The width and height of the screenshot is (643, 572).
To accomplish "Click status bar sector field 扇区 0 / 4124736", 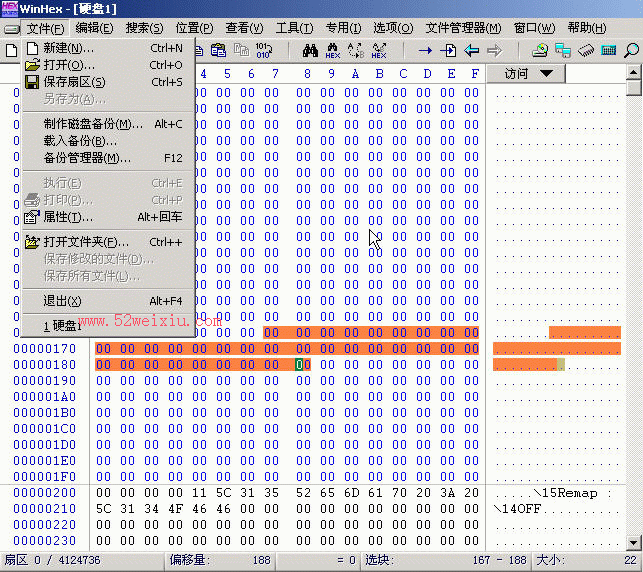I will pyautogui.click(x=82, y=560).
